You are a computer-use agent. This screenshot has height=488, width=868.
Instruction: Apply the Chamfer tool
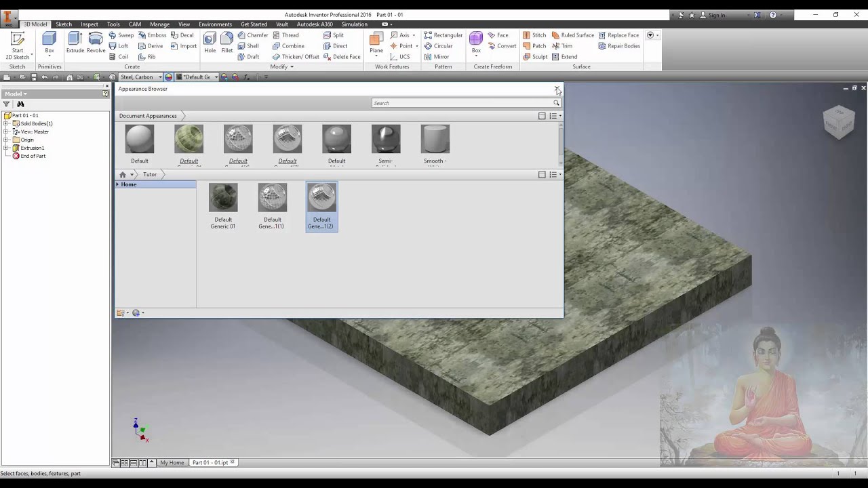click(253, 35)
